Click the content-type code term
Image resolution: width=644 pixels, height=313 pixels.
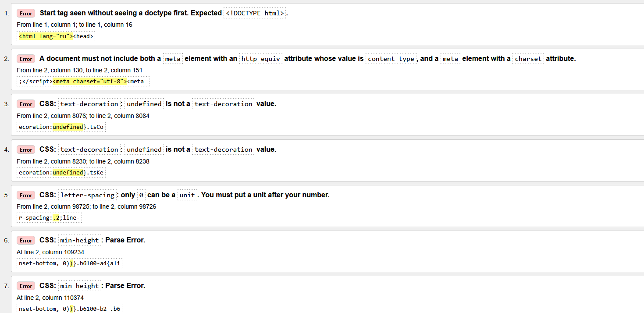(x=391, y=59)
